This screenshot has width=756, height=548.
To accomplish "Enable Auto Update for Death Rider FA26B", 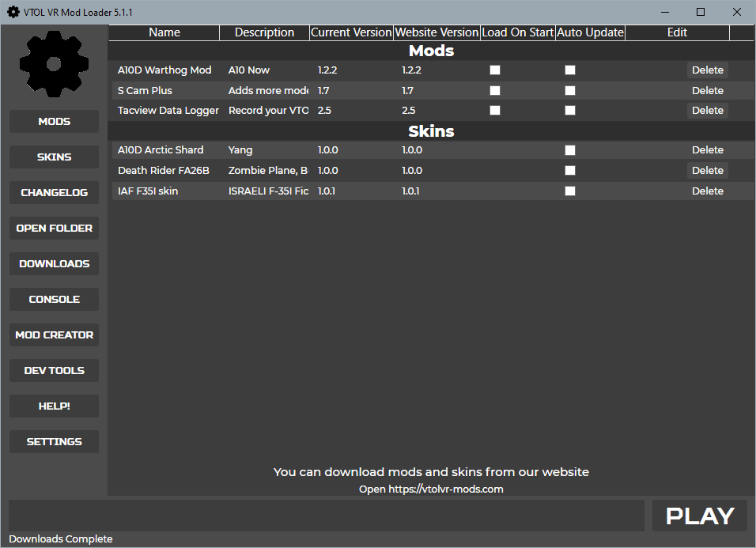I will [570, 171].
